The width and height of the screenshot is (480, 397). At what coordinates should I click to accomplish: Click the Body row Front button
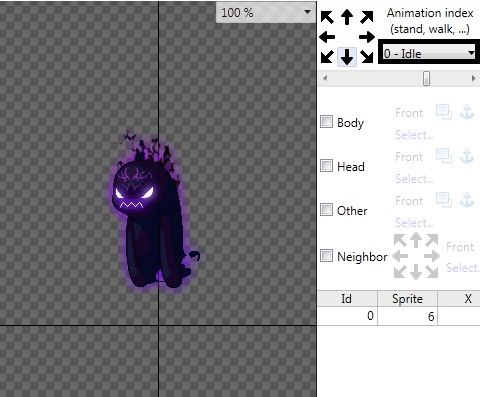(x=409, y=113)
